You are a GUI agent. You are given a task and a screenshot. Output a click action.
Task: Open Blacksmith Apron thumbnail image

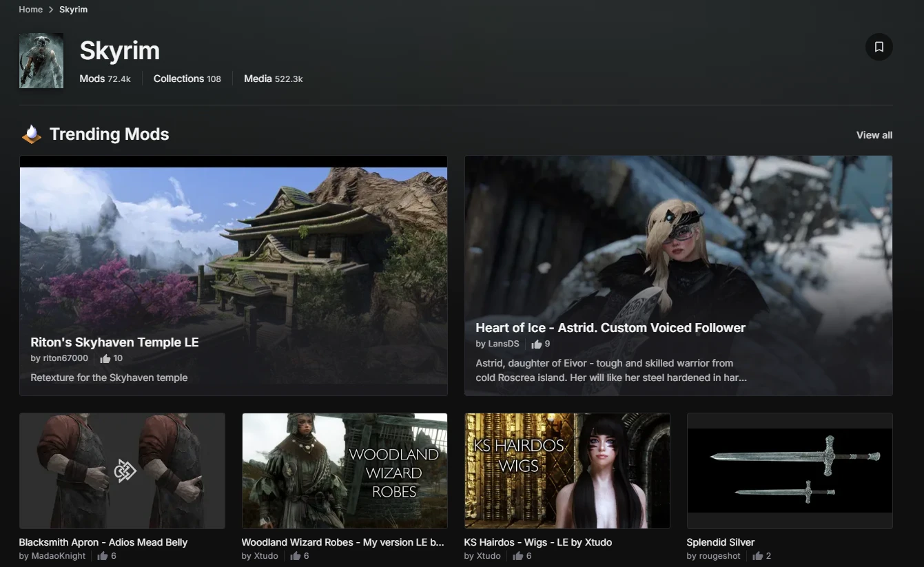[122, 471]
